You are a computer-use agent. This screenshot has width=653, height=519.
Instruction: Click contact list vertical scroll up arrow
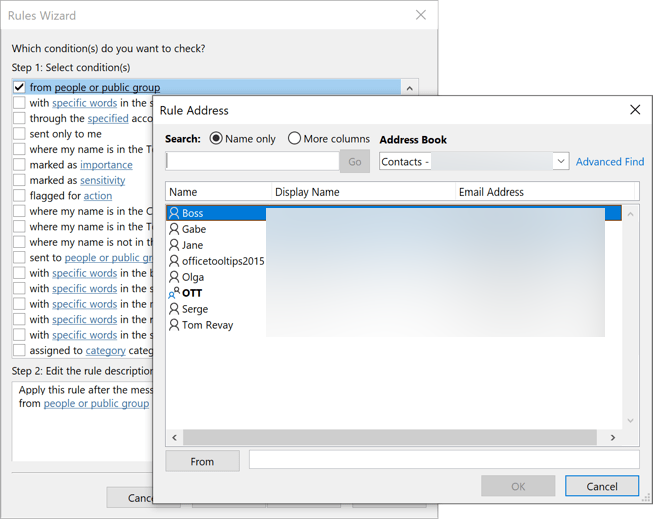click(631, 214)
